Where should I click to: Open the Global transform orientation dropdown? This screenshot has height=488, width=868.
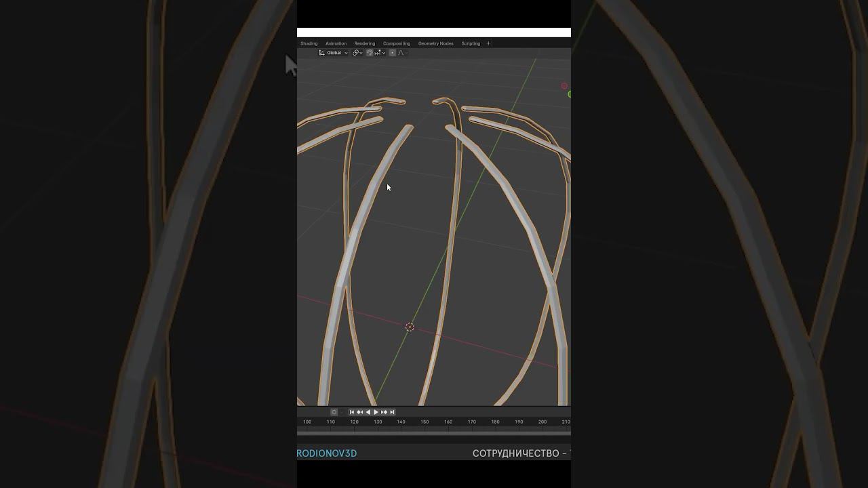pyautogui.click(x=334, y=53)
